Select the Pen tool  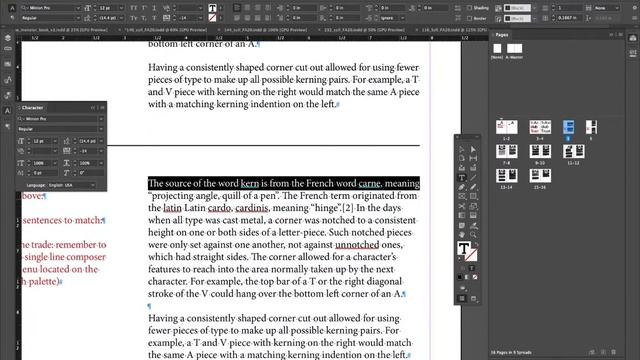[x=462, y=187]
